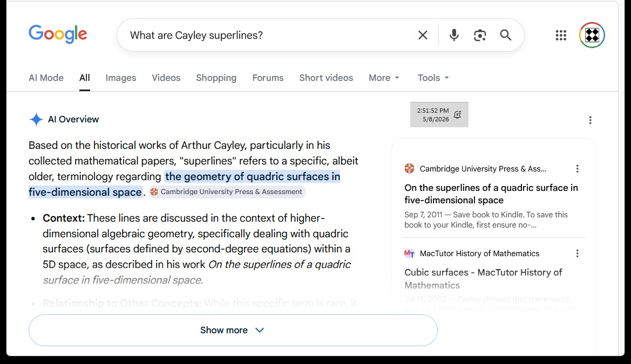The width and height of the screenshot is (631, 364).
Task: Click the magnifying glass search icon
Action: pyautogui.click(x=505, y=36)
